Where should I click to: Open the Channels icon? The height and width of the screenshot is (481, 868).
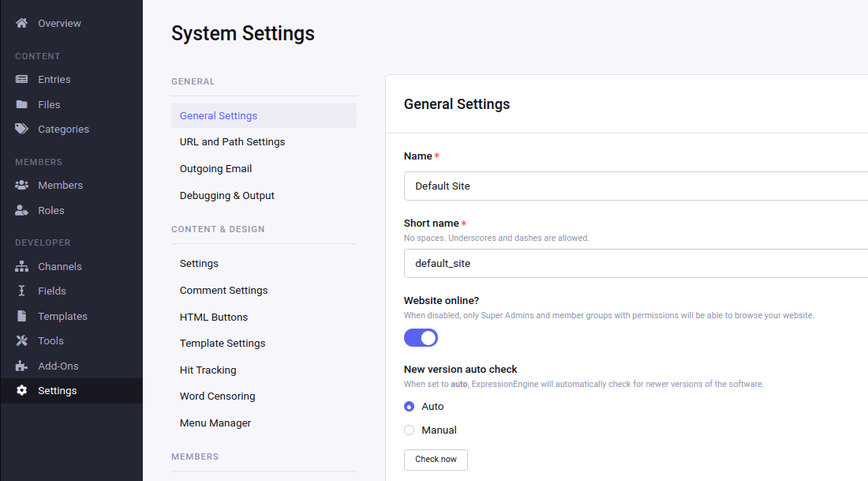click(x=21, y=266)
